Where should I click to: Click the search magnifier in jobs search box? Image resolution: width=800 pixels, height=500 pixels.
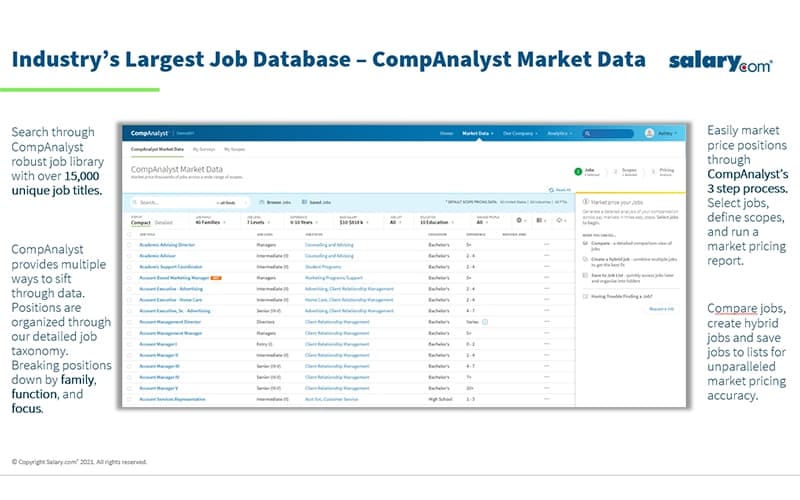tap(135, 203)
